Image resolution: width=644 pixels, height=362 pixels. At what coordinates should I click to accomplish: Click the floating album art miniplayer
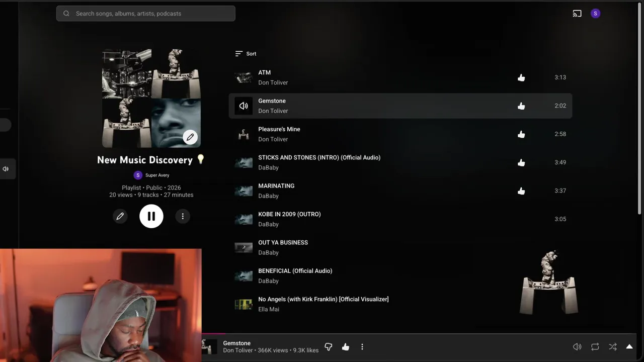pyautogui.click(x=549, y=283)
